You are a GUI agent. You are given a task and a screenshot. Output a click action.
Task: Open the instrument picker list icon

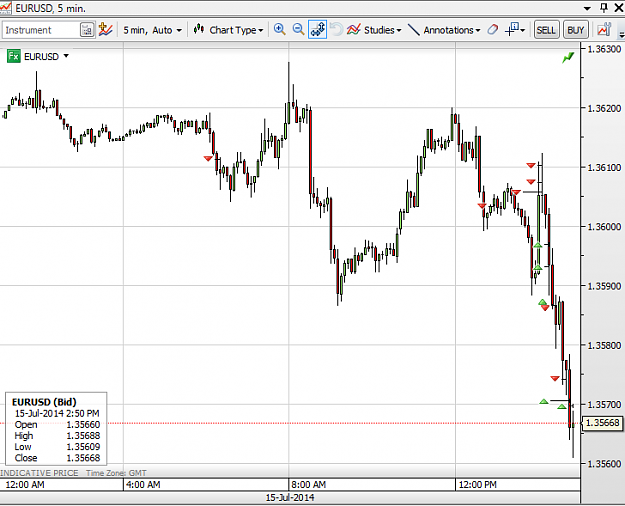87,30
